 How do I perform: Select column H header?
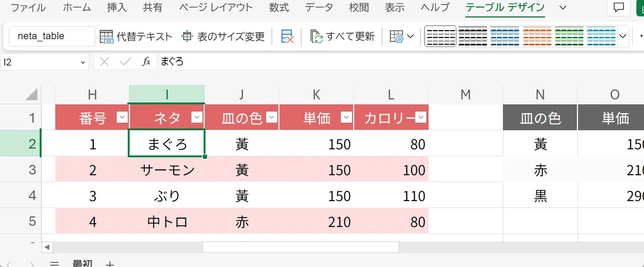click(x=92, y=94)
